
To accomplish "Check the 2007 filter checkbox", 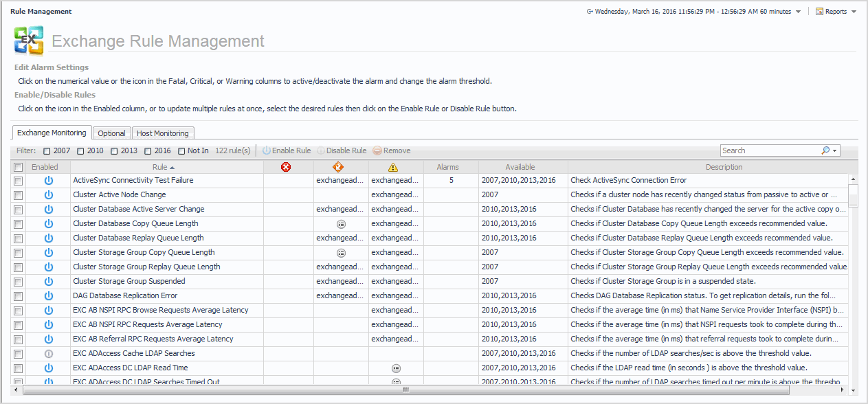I will pyautogui.click(x=47, y=151).
